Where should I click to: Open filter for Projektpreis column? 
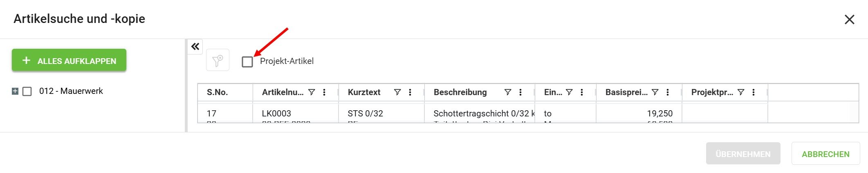click(x=741, y=92)
